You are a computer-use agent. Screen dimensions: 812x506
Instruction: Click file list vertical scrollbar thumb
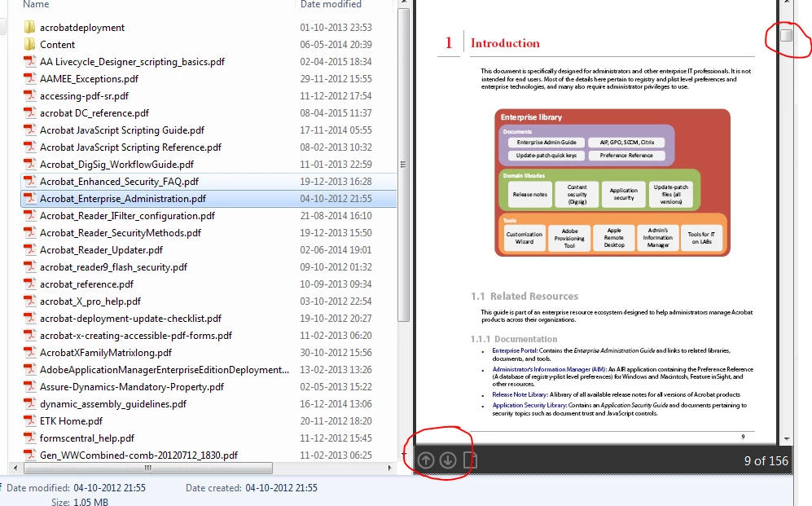pyautogui.click(x=403, y=165)
